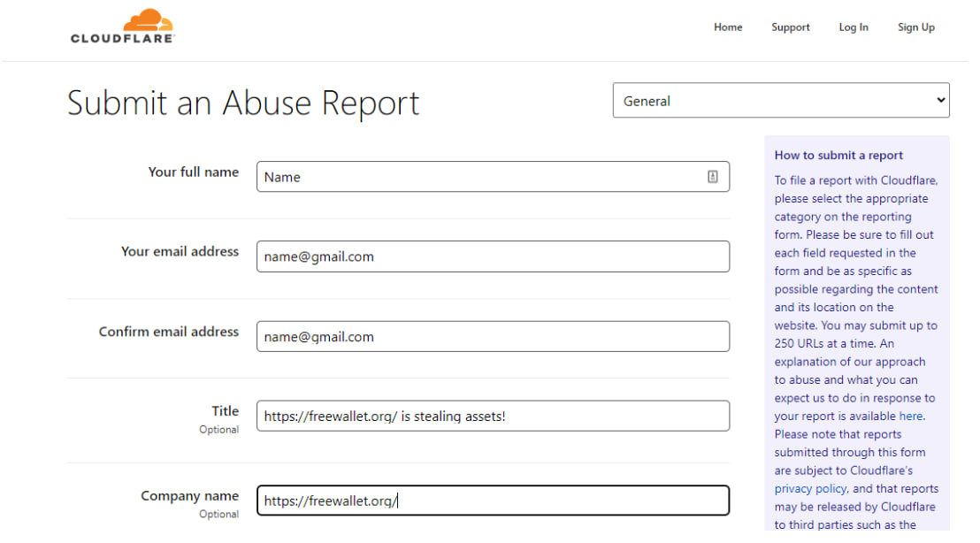Click into the Your email address field
This screenshot has width=980, height=543.
pyautogui.click(x=493, y=256)
